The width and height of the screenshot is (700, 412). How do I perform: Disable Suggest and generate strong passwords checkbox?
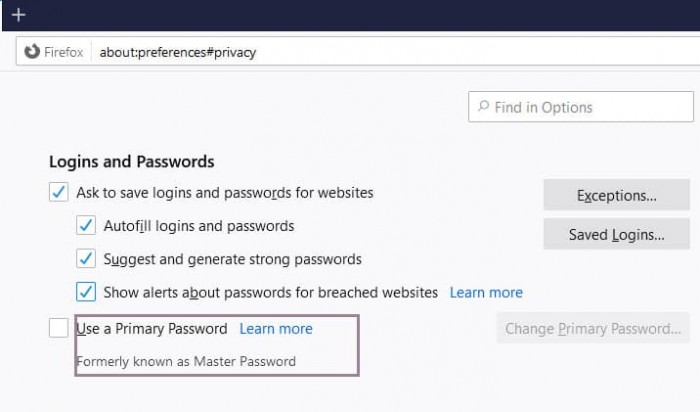pyautogui.click(x=86, y=259)
